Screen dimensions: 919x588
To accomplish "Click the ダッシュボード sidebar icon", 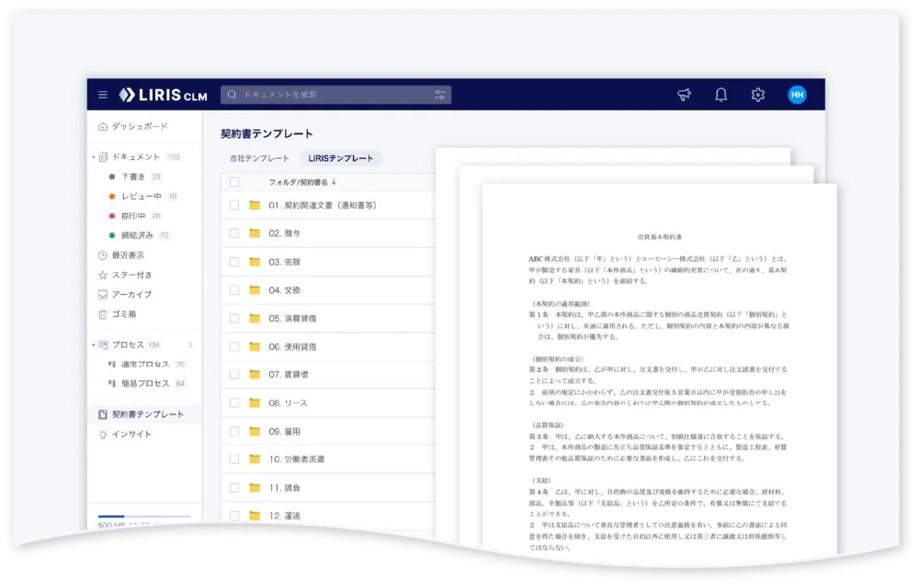I will click(x=103, y=127).
